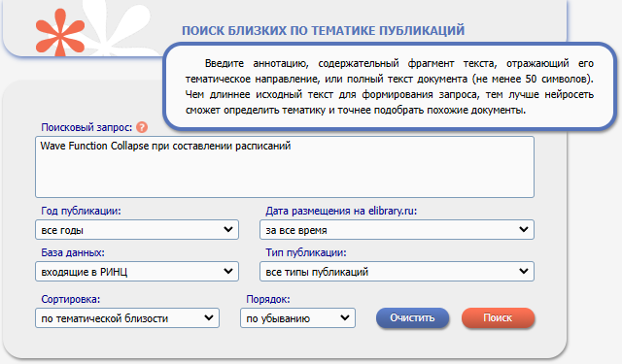Click the orange asterisk logo
Viewport: 622px width, 364px height.
[x=60, y=32]
